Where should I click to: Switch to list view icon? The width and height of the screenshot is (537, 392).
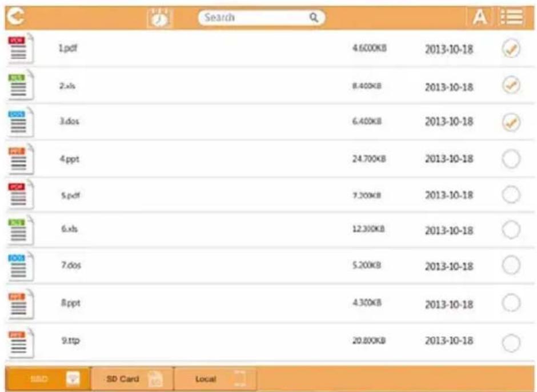512,17
